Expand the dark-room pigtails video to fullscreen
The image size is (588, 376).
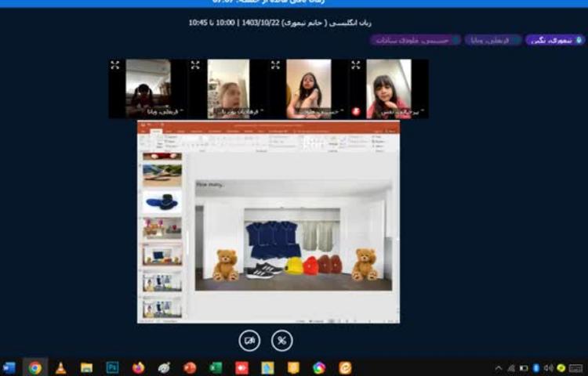[x=114, y=65]
